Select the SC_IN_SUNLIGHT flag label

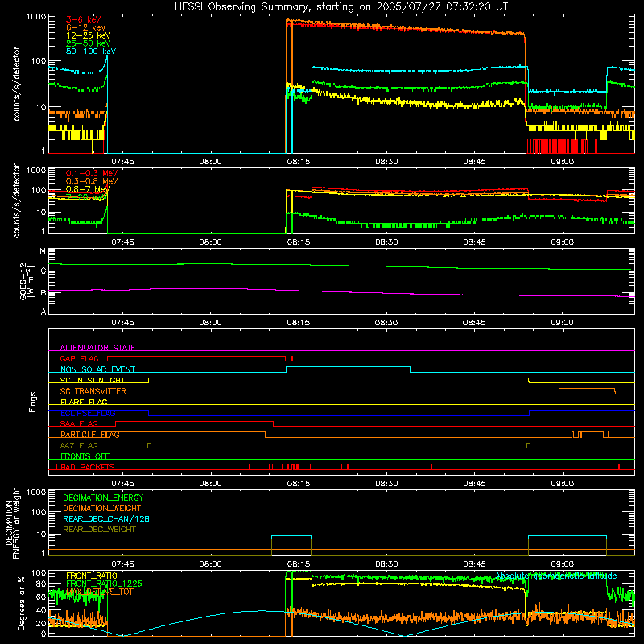pos(93,380)
